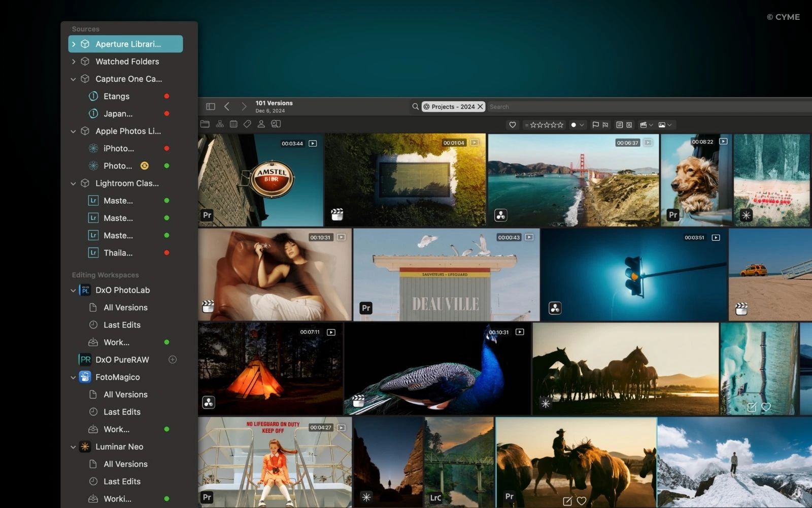Viewport: 812px width, 508px height.
Task: Remove the Projects - 2024 search filter
Action: click(480, 107)
